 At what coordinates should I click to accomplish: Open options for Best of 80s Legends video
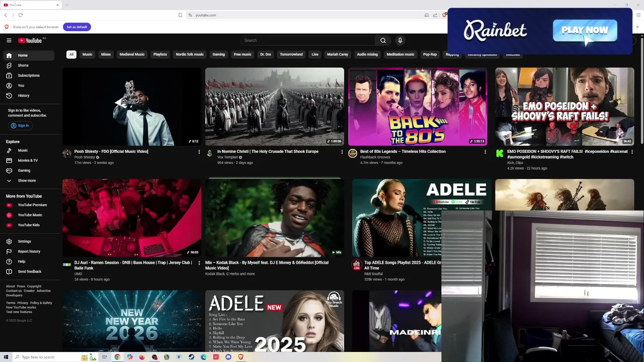click(485, 151)
